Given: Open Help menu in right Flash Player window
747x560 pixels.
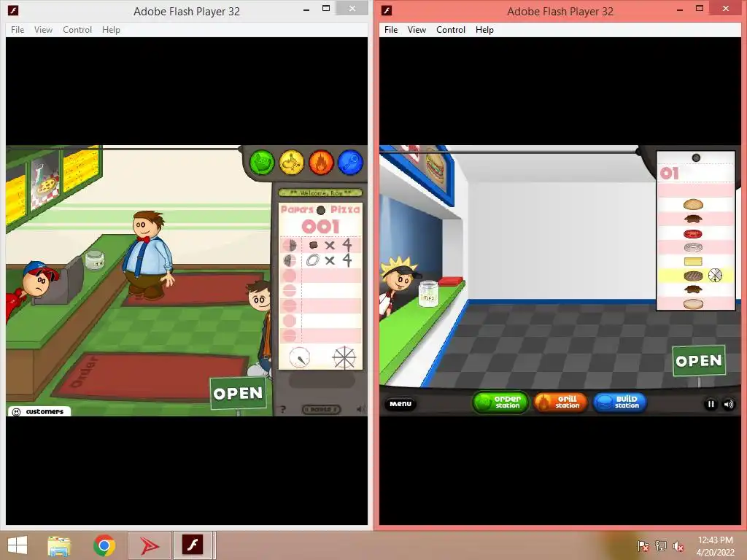Looking at the screenshot, I should tap(484, 29).
